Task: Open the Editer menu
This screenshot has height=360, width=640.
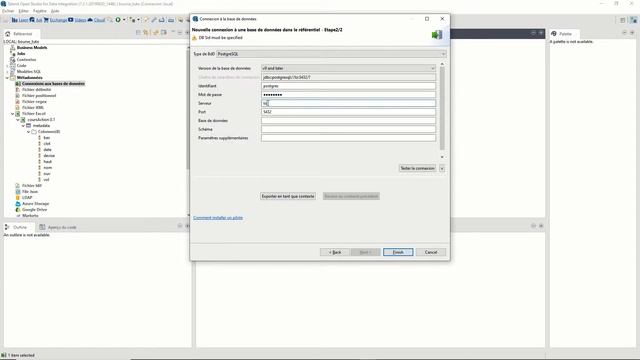Action: click(x=24, y=11)
